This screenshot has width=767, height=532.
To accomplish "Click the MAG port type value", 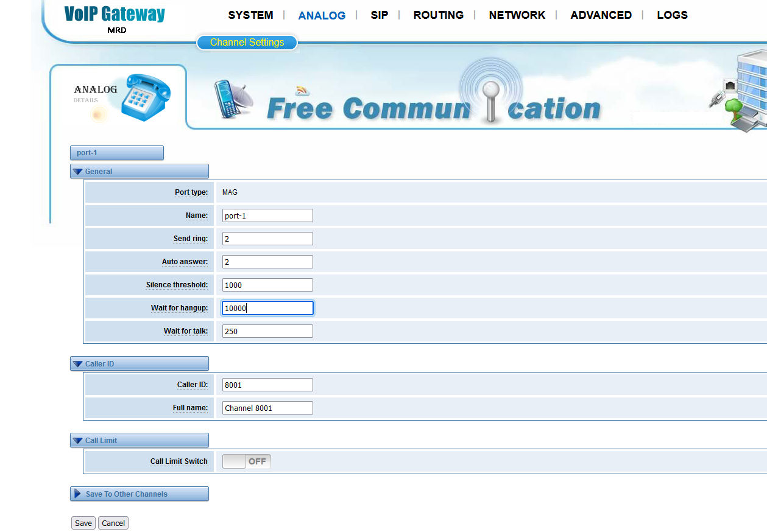I will click(x=230, y=192).
